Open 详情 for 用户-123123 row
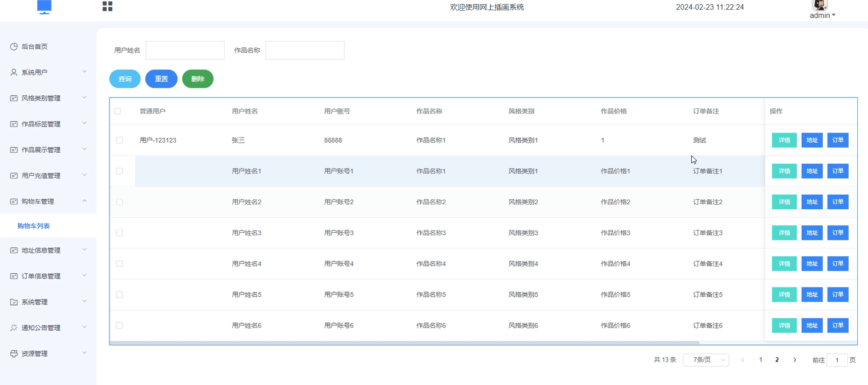The height and width of the screenshot is (385, 868). coord(784,140)
